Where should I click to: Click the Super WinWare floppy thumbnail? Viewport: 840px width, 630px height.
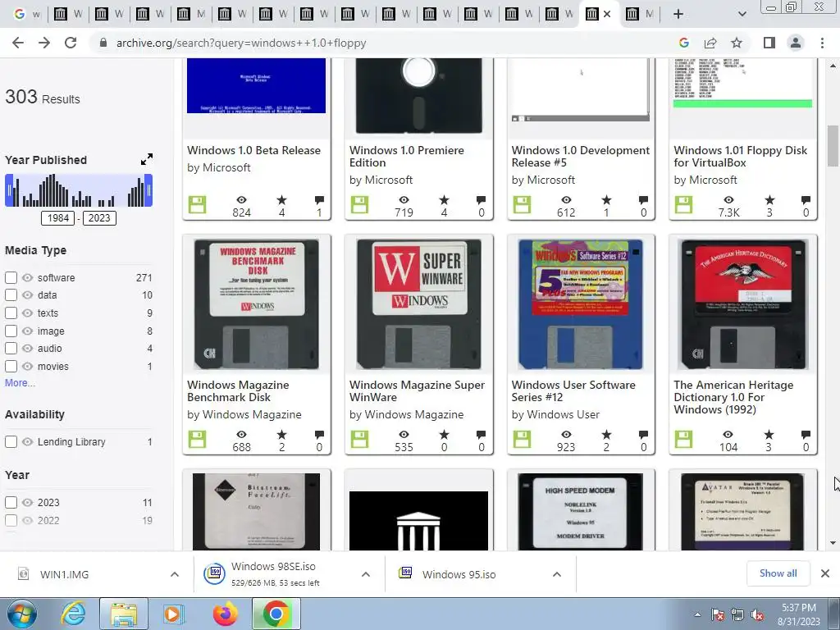click(419, 304)
